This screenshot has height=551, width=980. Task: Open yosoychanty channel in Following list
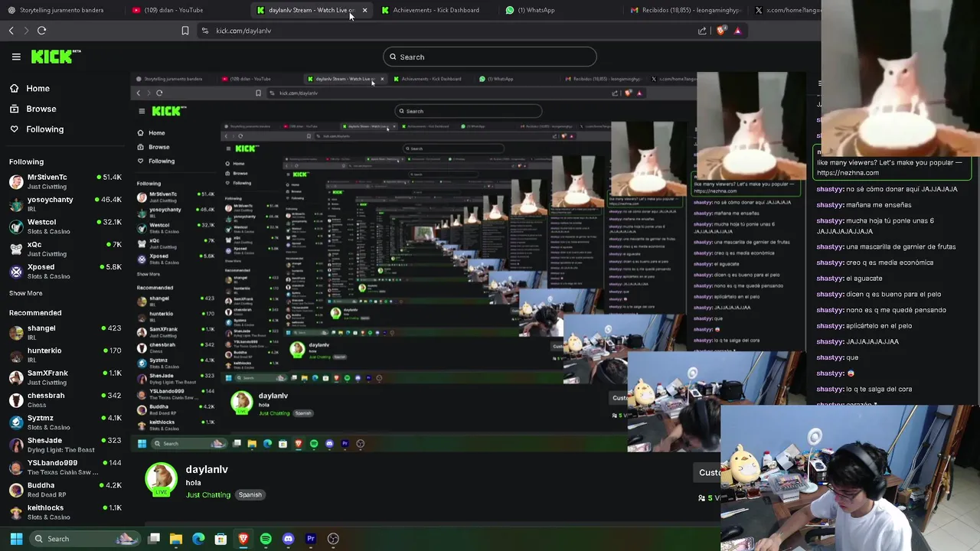(x=65, y=204)
